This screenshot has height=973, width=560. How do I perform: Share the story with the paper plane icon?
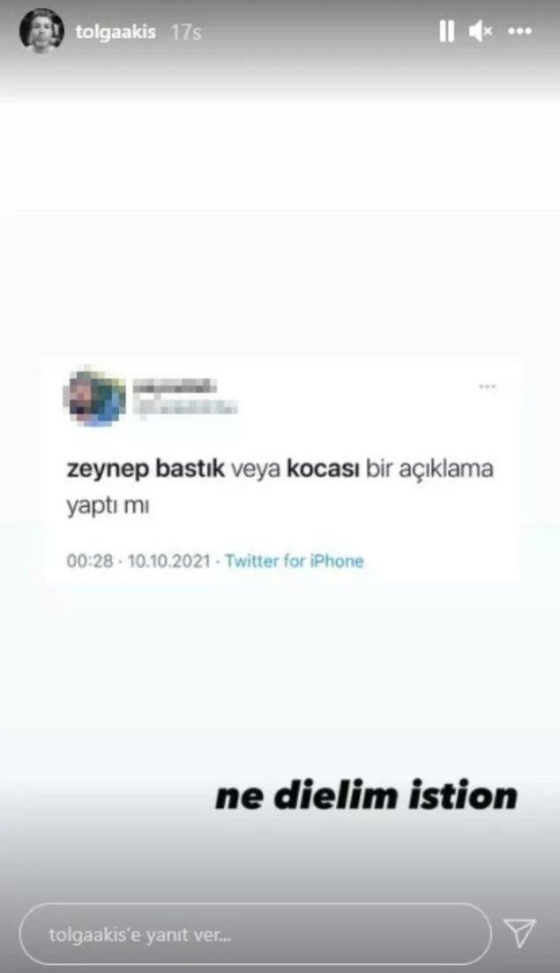click(519, 932)
